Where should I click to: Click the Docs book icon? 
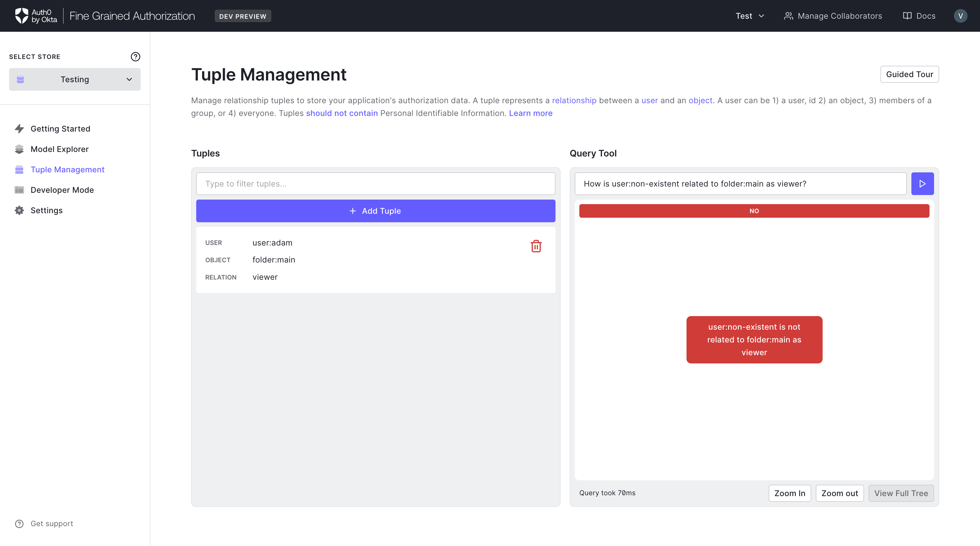(x=907, y=16)
